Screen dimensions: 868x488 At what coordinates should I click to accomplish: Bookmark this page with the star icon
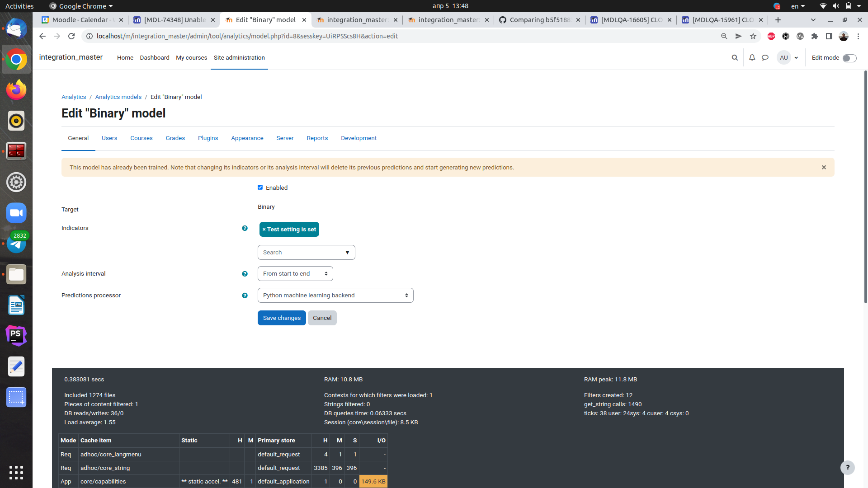(x=753, y=36)
